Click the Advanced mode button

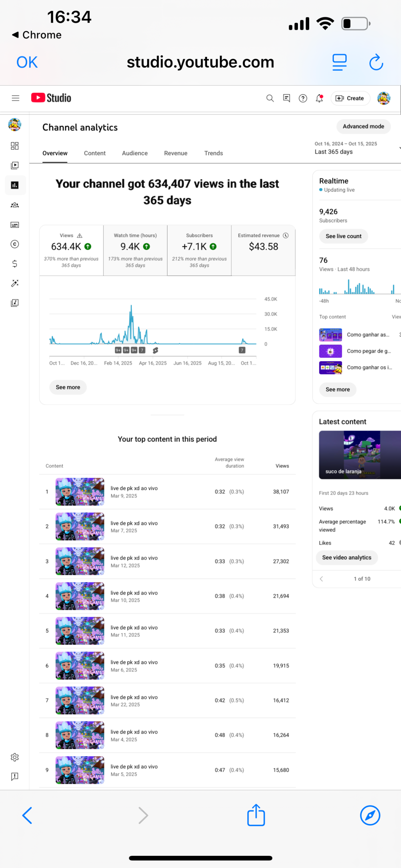[363, 126]
